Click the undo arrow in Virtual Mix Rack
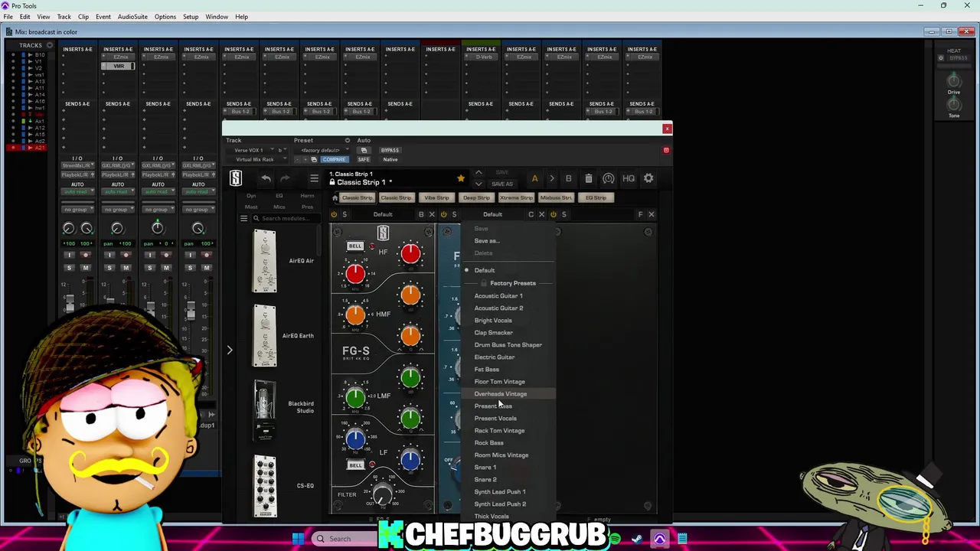Image resolution: width=980 pixels, height=551 pixels. click(266, 179)
